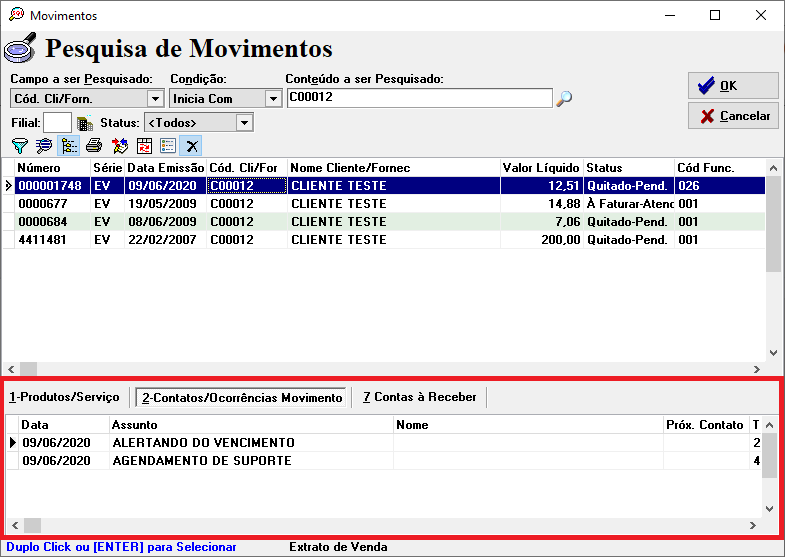Click the Filial input box
This screenshot has height=557, width=785.
(x=58, y=123)
